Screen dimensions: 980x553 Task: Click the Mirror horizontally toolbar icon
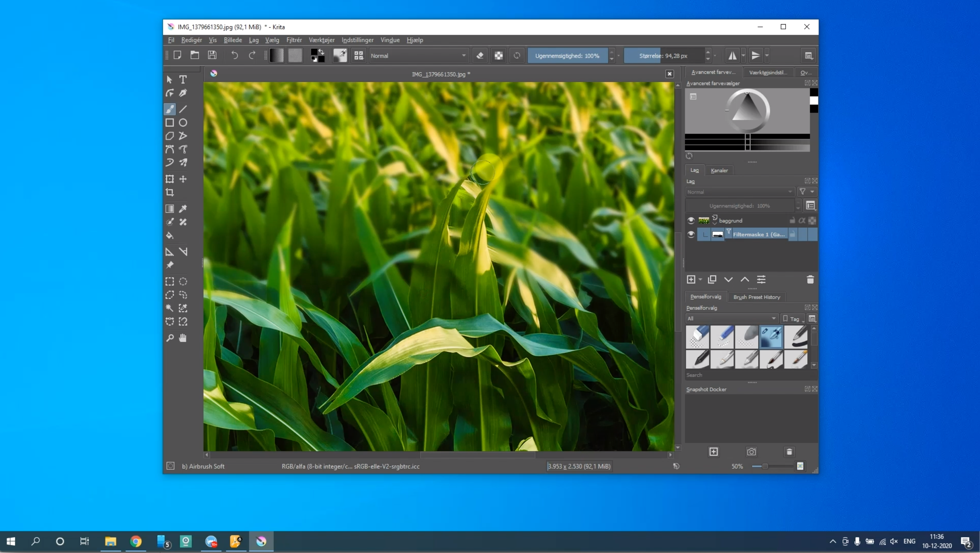[x=732, y=56]
